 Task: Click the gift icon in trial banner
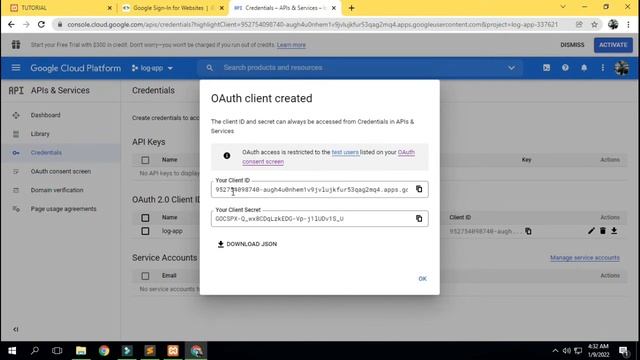[16, 44]
